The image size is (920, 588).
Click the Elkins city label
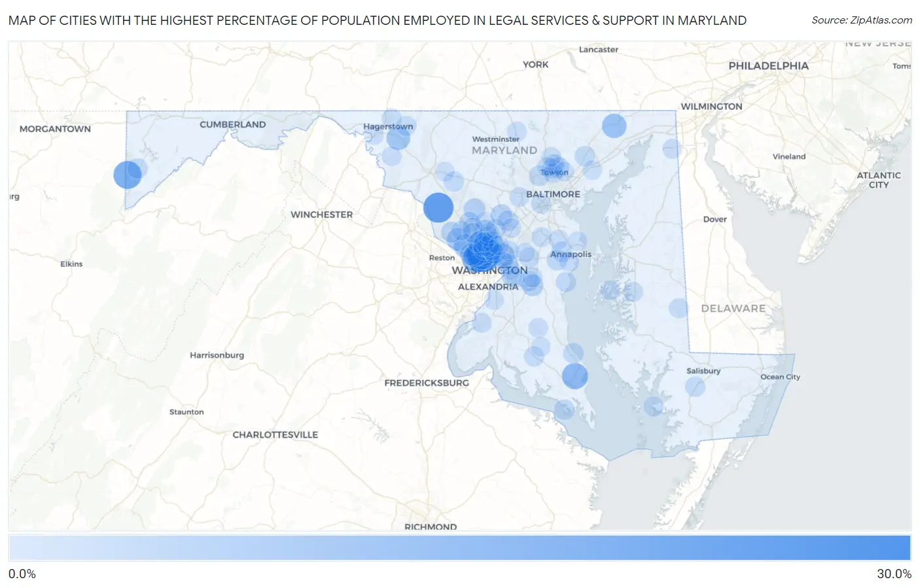pyautogui.click(x=71, y=264)
